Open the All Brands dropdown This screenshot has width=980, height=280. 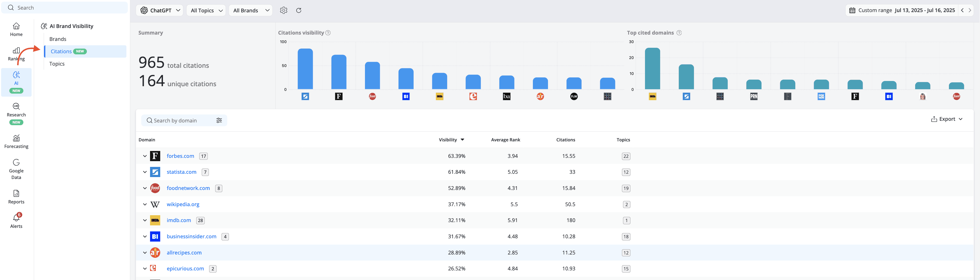251,10
